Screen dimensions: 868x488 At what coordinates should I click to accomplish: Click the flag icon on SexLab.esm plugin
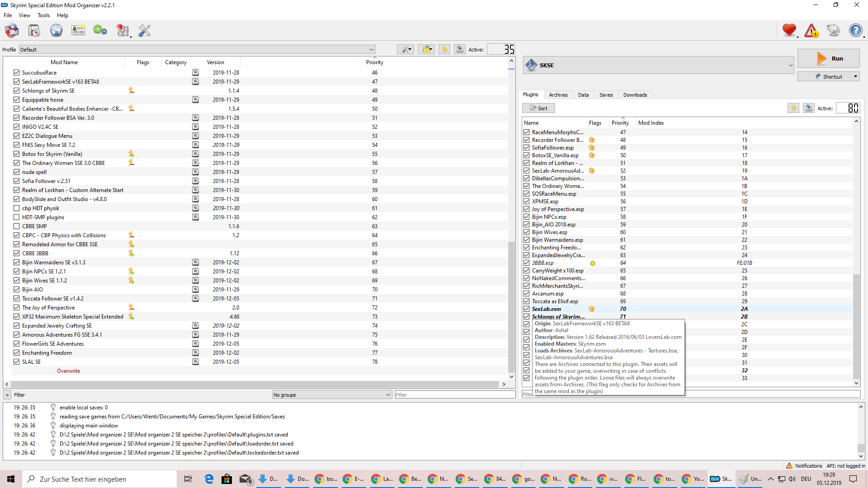tap(592, 309)
